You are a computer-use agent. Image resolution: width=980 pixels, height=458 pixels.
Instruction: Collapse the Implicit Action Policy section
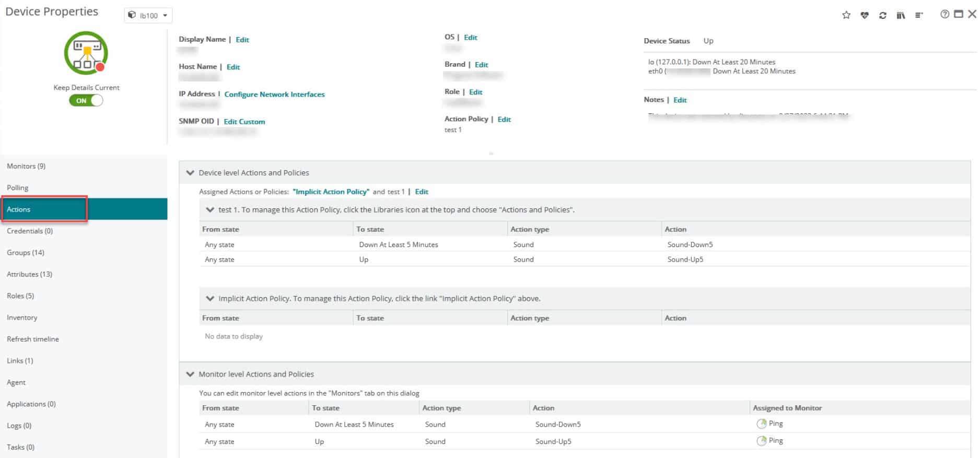tap(210, 299)
